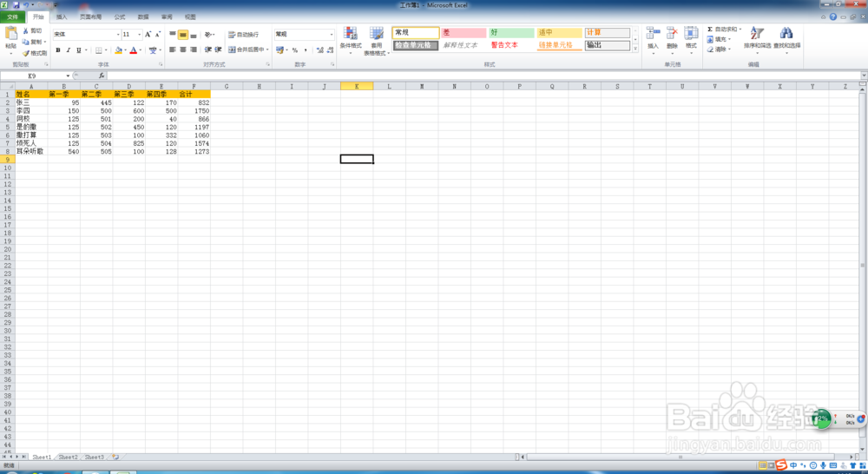Image resolution: width=868 pixels, height=474 pixels.
Task: Click the cell borders icon
Action: [x=99, y=50]
